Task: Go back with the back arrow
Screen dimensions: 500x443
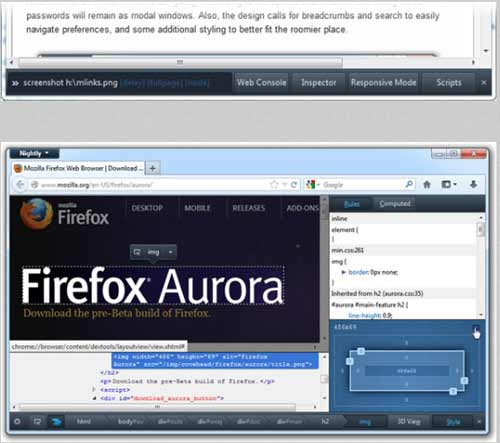Action: click(x=20, y=185)
